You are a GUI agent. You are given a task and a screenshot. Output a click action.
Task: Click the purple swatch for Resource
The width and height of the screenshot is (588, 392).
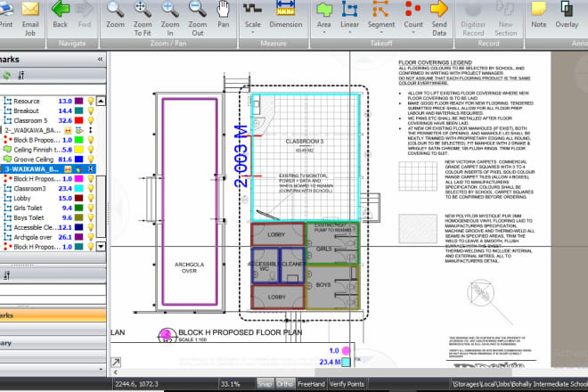pos(78,101)
